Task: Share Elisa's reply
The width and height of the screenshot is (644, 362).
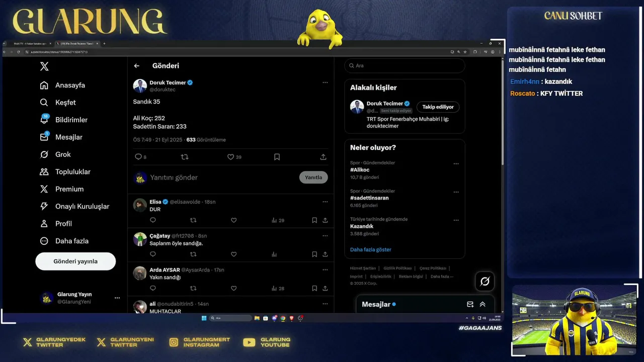Action: (325, 220)
